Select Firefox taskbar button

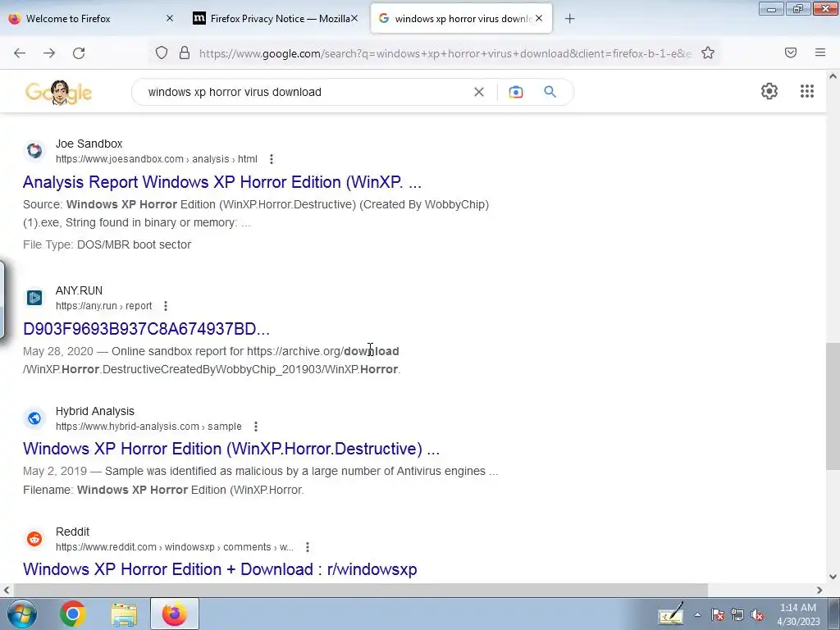pos(174,614)
